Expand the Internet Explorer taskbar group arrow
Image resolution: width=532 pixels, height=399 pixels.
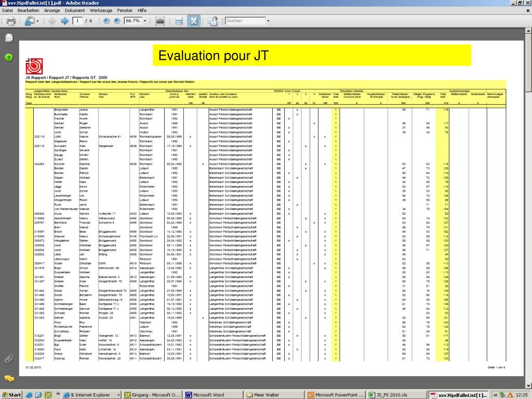(x=118, y=395)
